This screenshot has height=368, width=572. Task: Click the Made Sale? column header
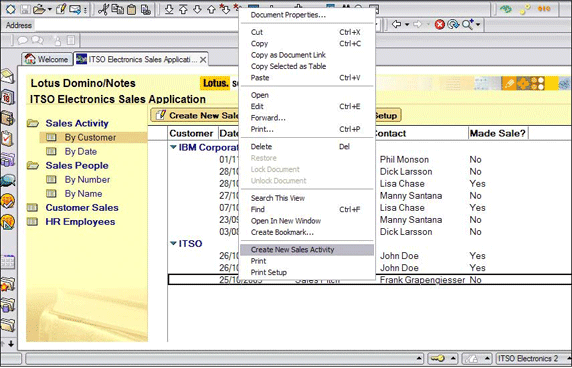(x=498, y=133)
